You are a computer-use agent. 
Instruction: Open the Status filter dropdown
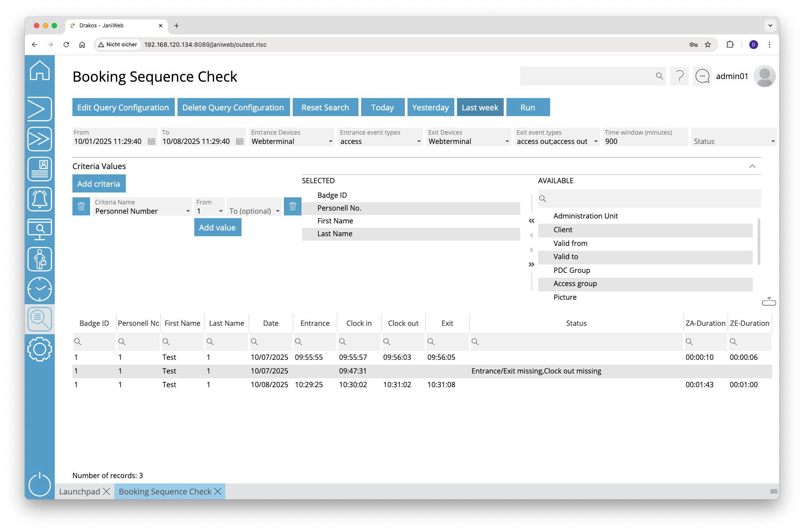773,142
